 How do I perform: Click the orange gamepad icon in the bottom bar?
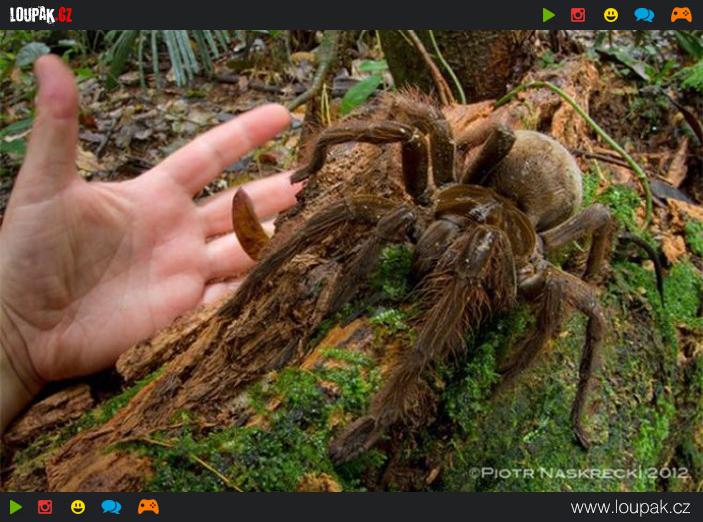(x=148, y=507)
